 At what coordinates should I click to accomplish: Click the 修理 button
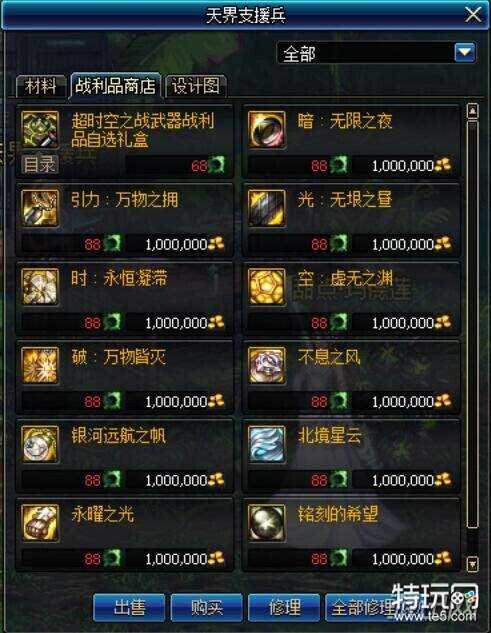[284, 607]
